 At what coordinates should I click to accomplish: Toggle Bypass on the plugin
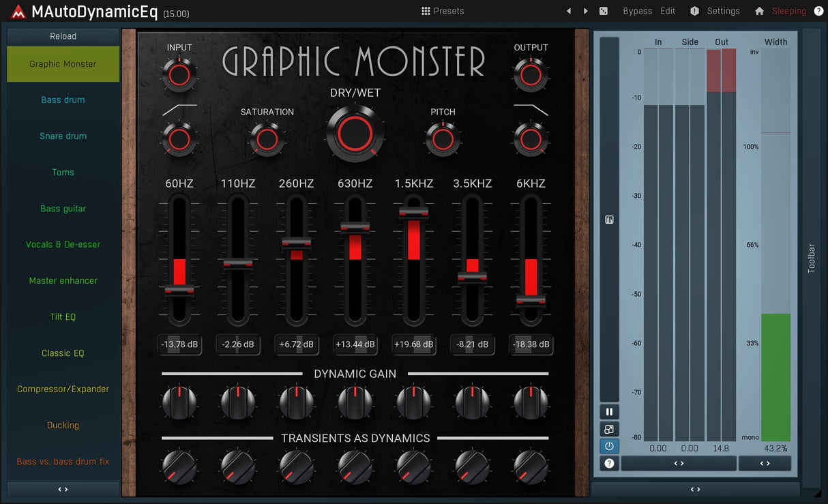637,11
